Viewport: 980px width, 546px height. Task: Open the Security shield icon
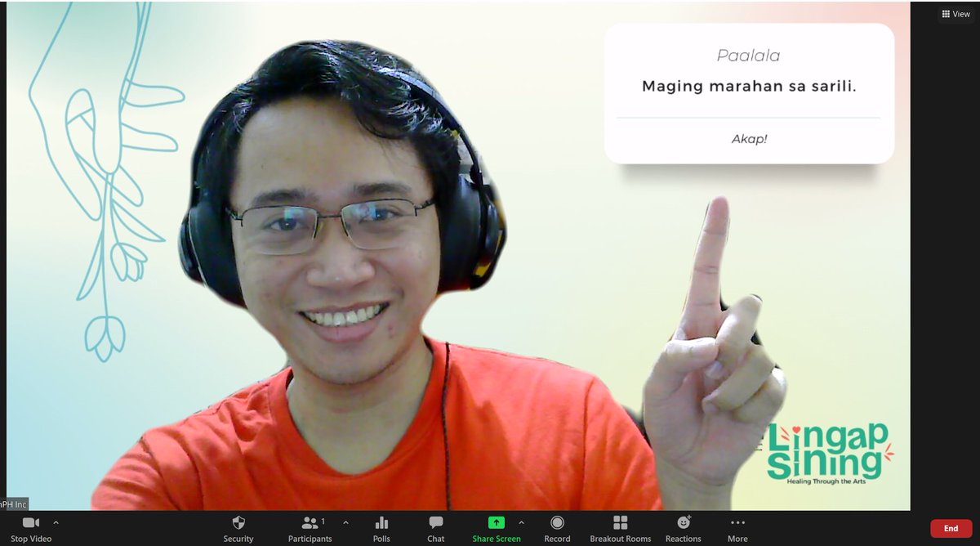[238, 522]
